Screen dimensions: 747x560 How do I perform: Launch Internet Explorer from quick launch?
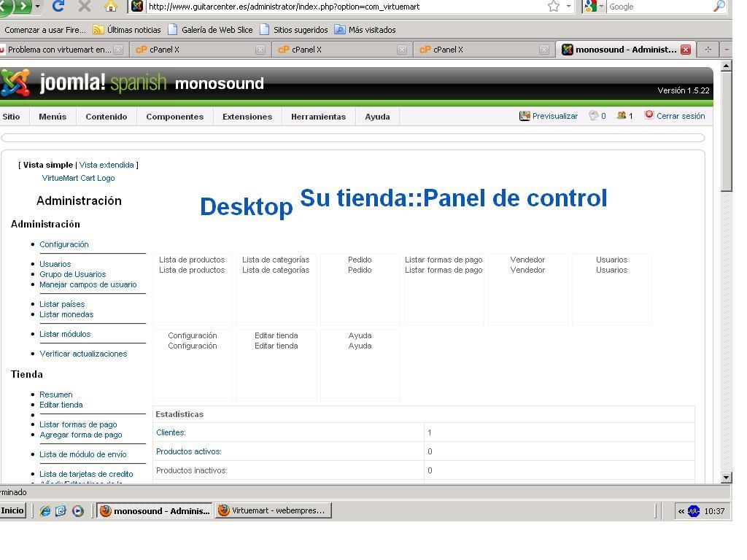point(44,511)
